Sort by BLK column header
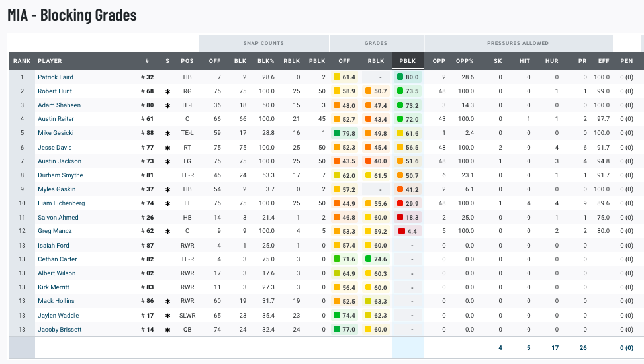 [240, 61]
